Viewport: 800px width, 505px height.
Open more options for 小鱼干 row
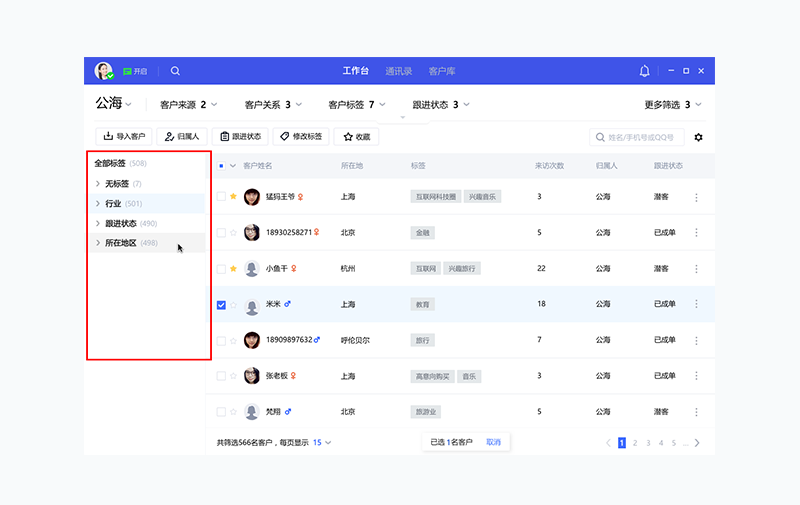coord(696,268)
